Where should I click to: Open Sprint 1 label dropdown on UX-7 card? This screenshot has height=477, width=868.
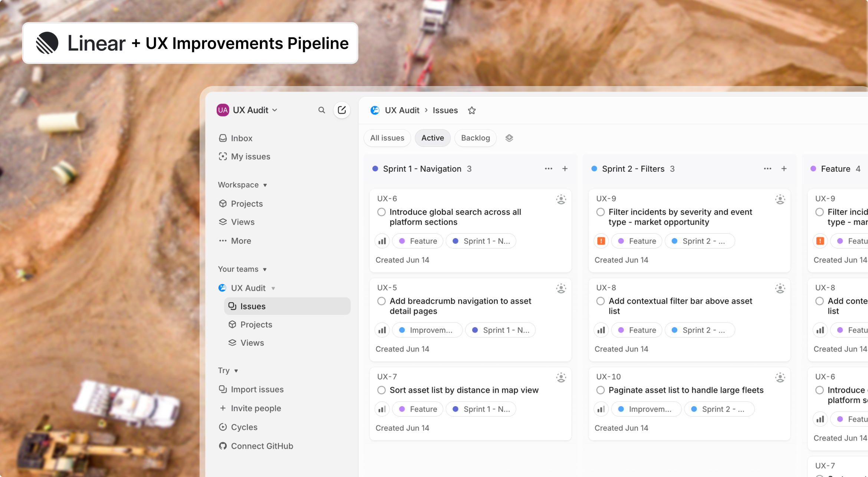tap(481, 409)
